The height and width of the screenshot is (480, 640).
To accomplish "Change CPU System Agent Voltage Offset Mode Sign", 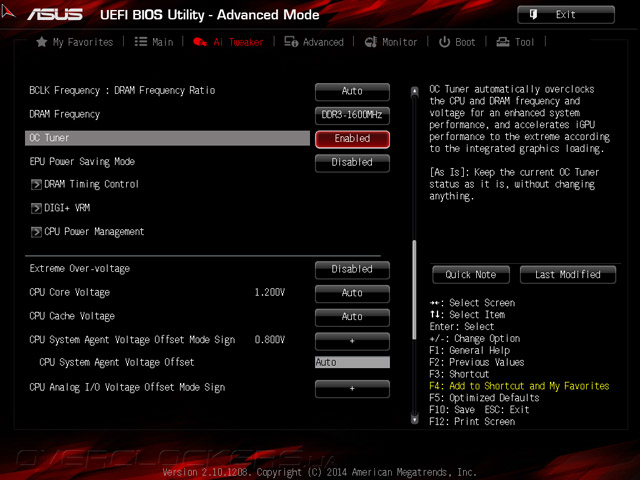I will click(352, 341).
